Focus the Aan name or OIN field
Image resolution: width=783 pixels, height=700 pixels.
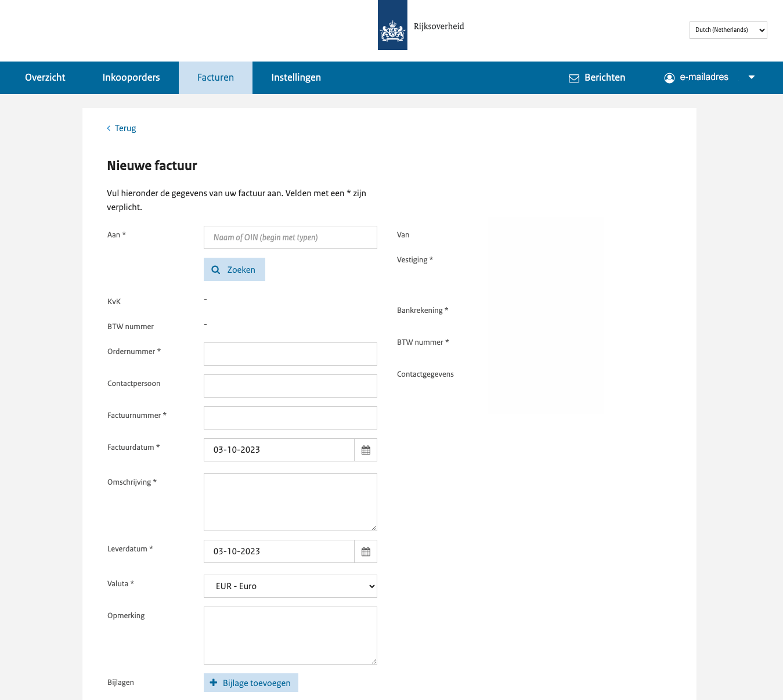(290, 237)
